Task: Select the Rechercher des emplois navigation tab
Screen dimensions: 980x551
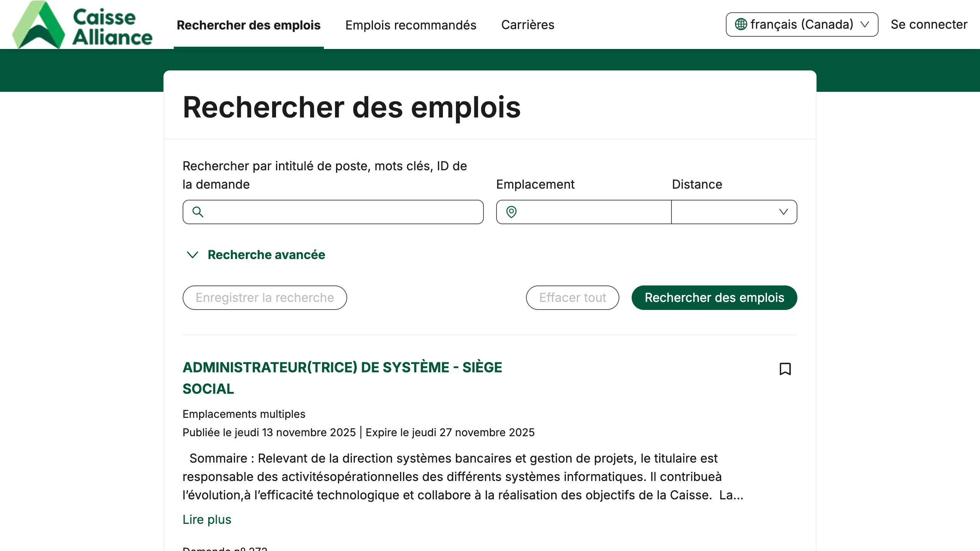Action: click(x=248, y=24)
